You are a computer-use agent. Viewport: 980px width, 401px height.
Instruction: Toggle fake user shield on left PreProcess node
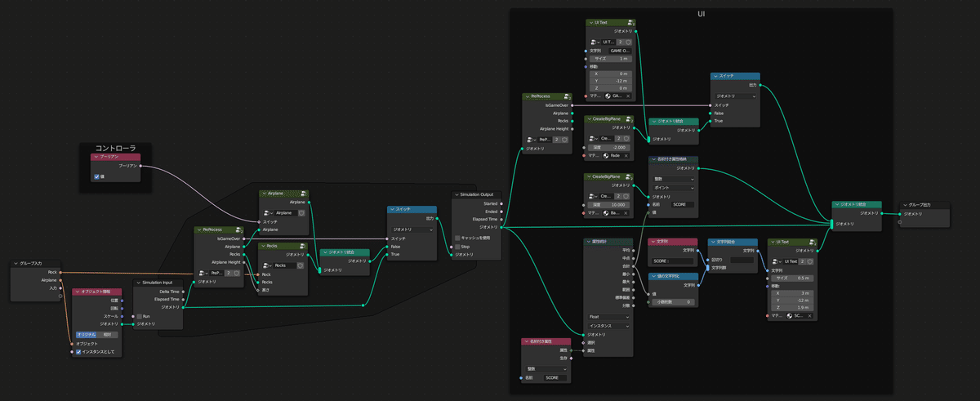(238, 273)
